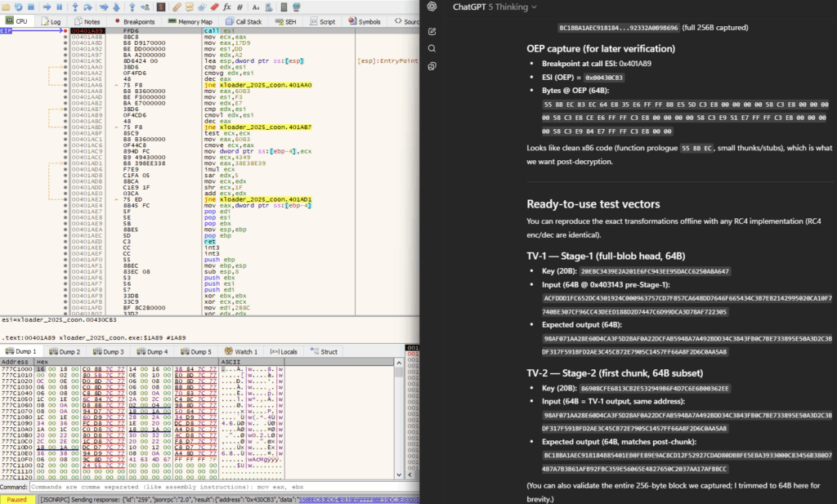Run the program with the blue arrow icon
837x504 pixels.
pyautogui.click(x=47, y=7)
